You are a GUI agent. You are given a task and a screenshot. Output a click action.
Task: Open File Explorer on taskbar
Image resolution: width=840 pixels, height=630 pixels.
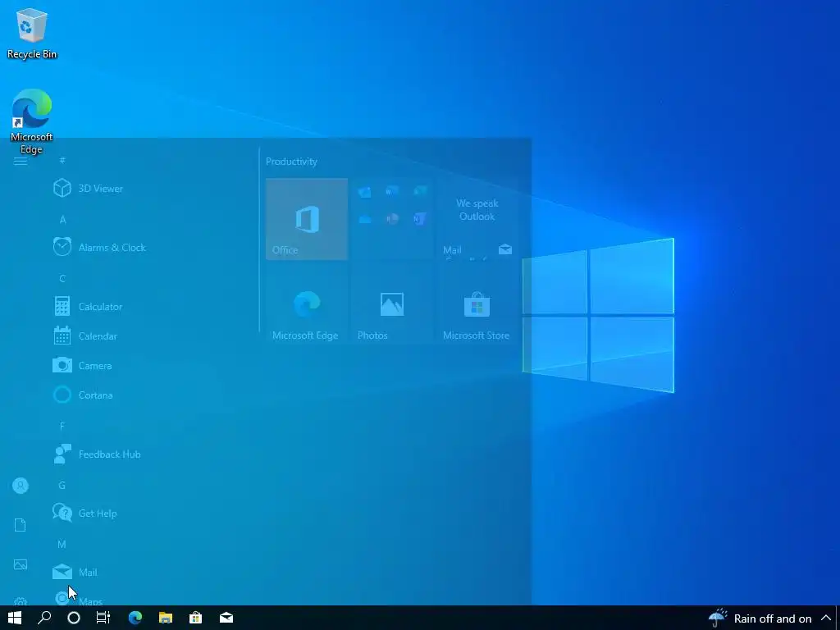point(166,618)
